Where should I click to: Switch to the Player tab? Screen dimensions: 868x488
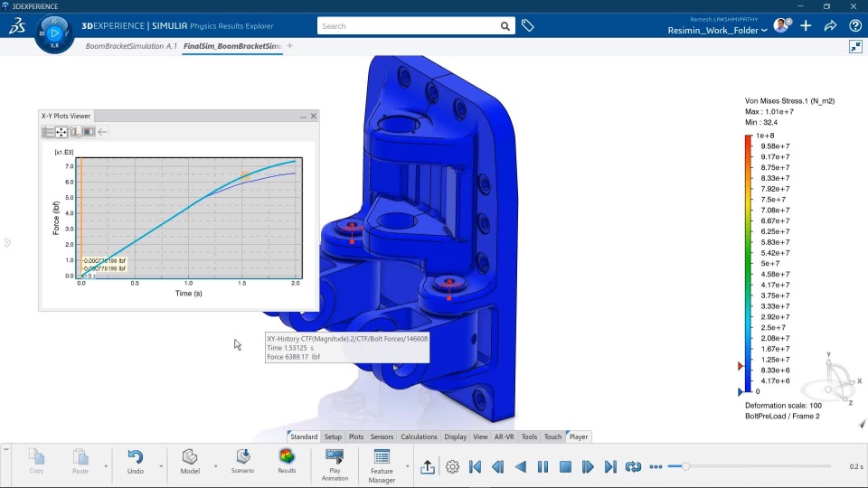[578, 436]
